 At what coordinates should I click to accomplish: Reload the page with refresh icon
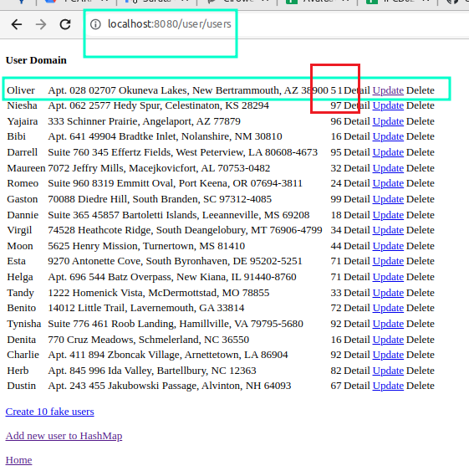tap(65, 24)
